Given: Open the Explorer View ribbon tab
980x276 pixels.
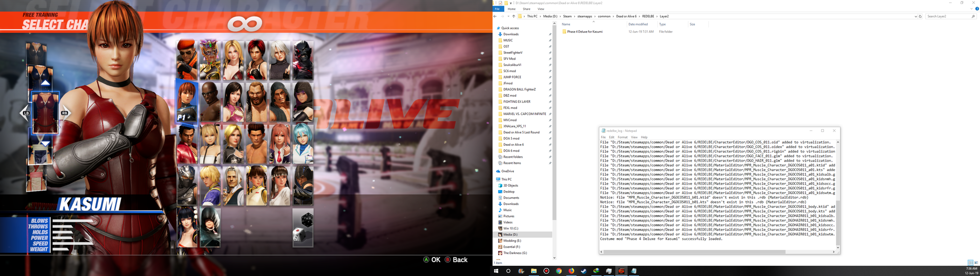Looking at the screenshot, I should click(x=541, y=9).
